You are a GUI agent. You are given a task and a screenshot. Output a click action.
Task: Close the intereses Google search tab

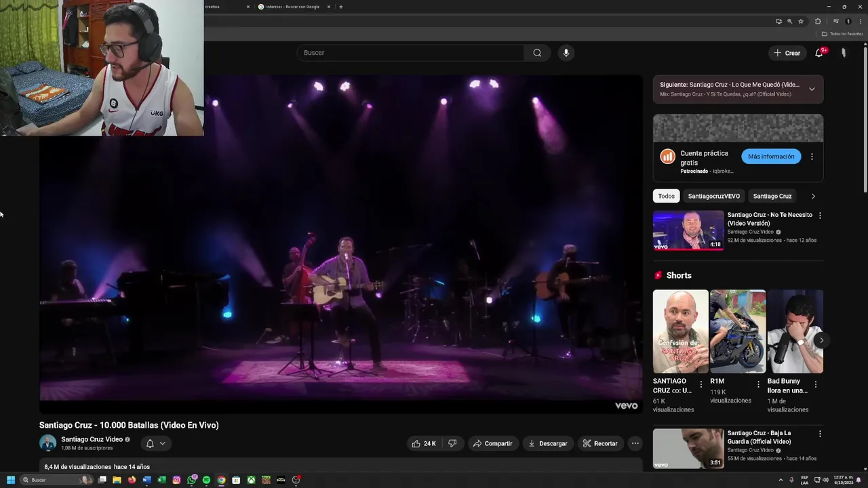point(329,7)
